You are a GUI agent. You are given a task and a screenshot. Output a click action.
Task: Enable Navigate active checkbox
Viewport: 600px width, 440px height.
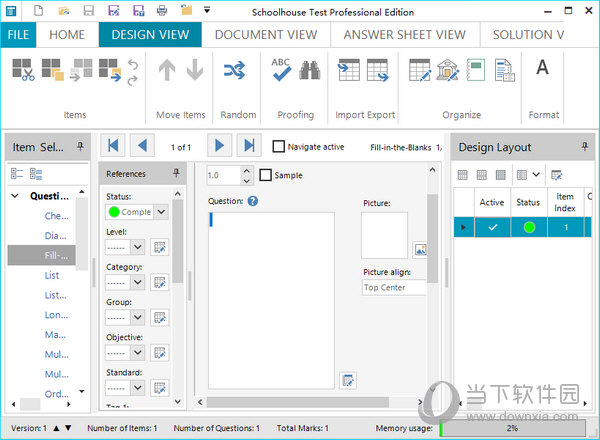[x=279, y=146]
